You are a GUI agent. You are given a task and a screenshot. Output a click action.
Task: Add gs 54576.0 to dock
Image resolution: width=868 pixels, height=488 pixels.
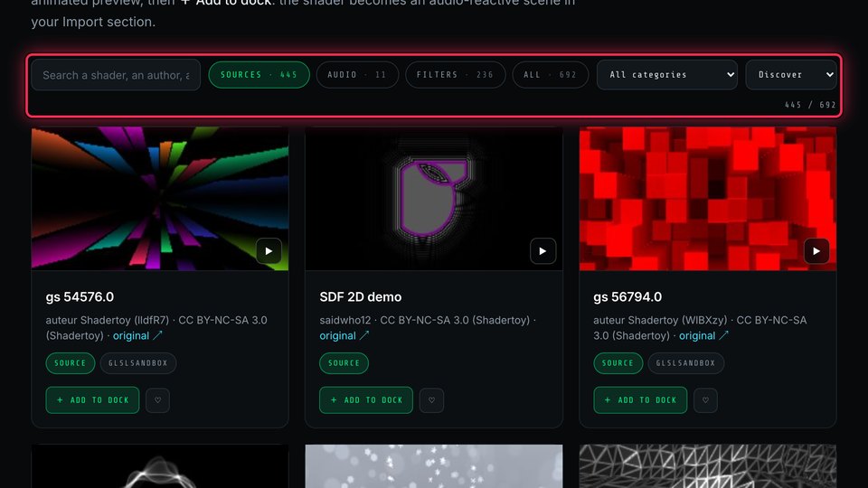(x=92, y=400)
